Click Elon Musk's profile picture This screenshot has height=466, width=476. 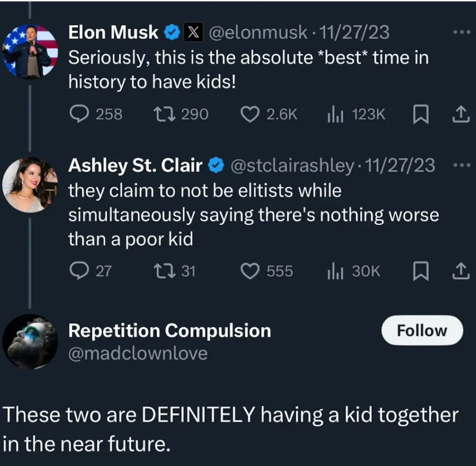point(30,51)
